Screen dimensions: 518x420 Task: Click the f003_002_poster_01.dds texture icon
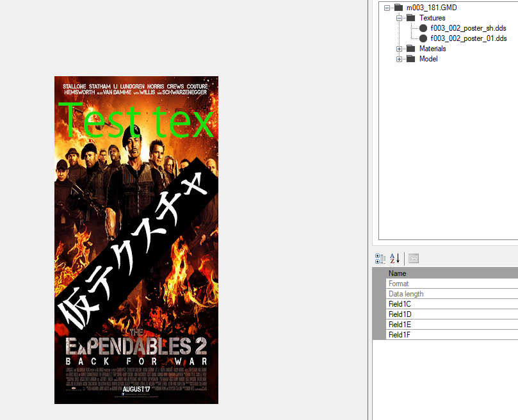[x=423, y=38]
